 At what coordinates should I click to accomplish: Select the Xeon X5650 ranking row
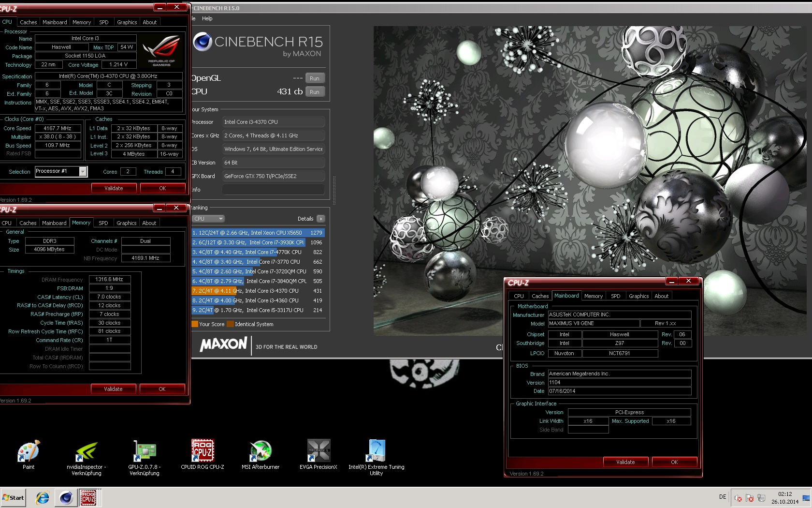pos(258,233)
